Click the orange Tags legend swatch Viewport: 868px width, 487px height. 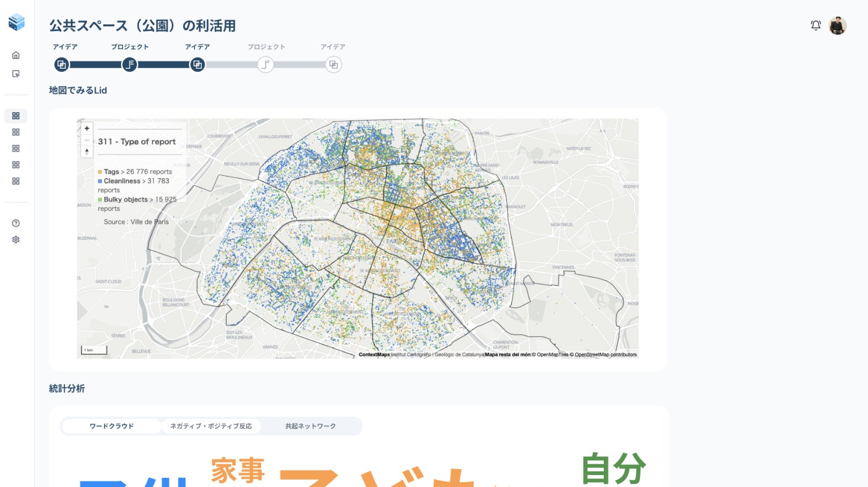click(100, 172)
